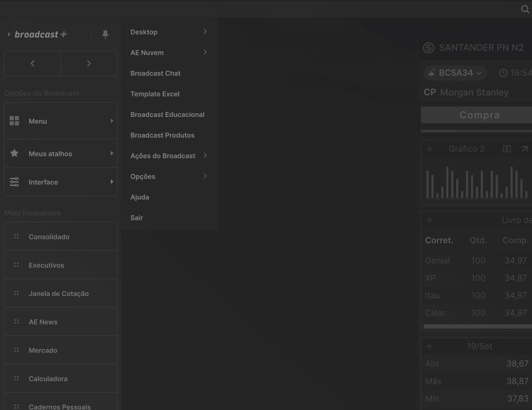Go back with the left chevron button
The width and height of the screenshot is (532, 410).
click(33, 63)
